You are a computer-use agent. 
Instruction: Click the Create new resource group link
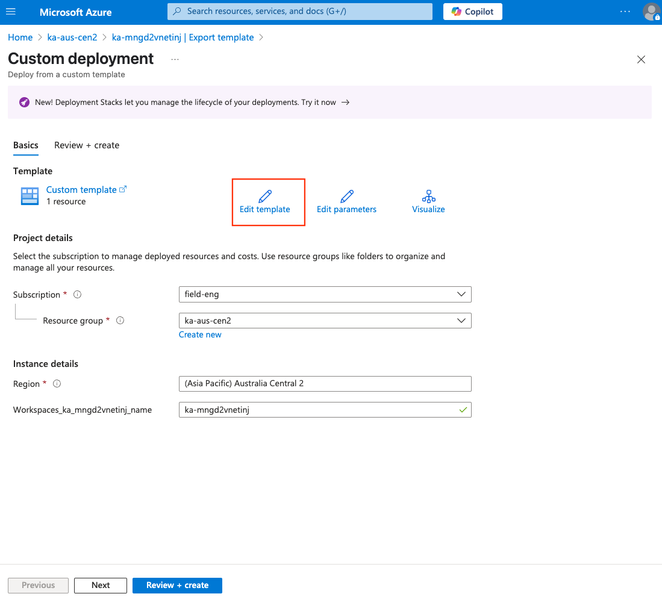coord(200,335)
